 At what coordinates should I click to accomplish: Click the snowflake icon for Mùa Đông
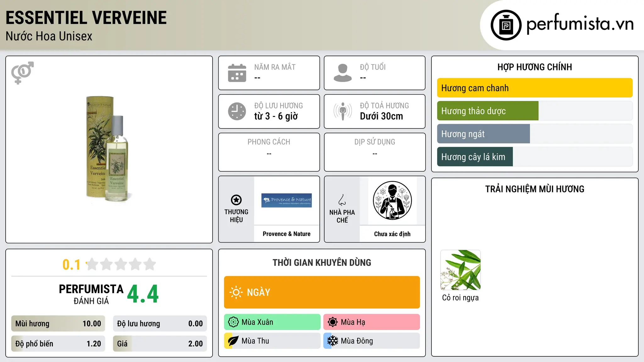[x=333, y=341]
